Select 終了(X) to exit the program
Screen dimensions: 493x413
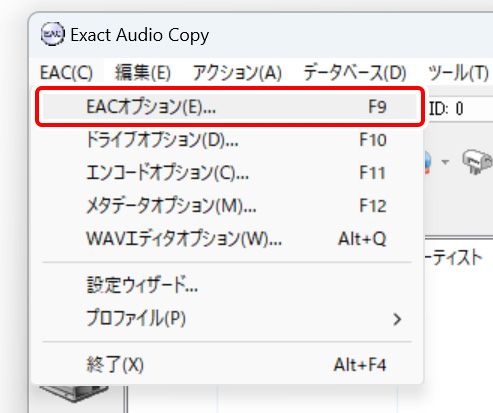(x=230, y=365)
